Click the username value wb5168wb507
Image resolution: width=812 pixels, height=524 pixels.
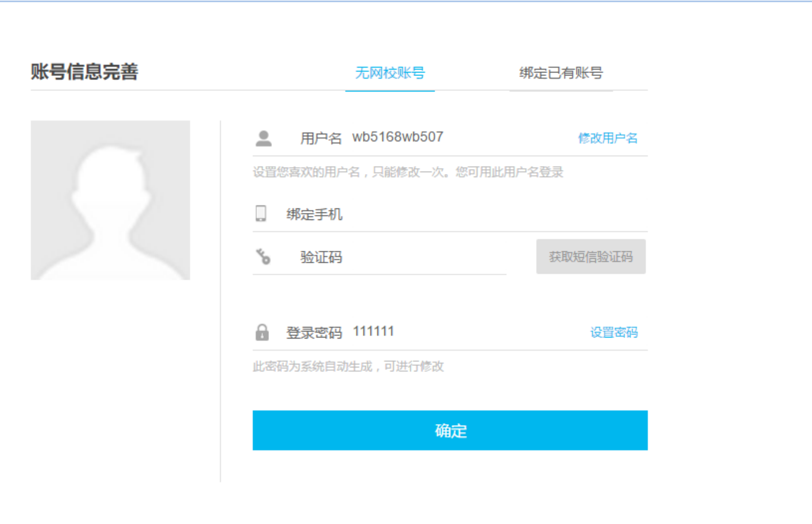(397, 137)
